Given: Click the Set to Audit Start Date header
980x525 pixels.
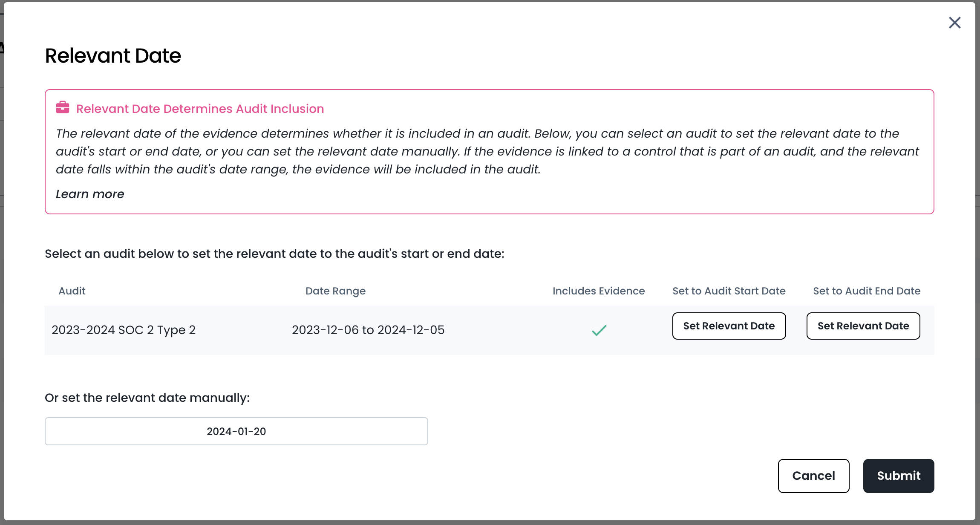Looking at the screenshot, I should (x=729, y=291).
